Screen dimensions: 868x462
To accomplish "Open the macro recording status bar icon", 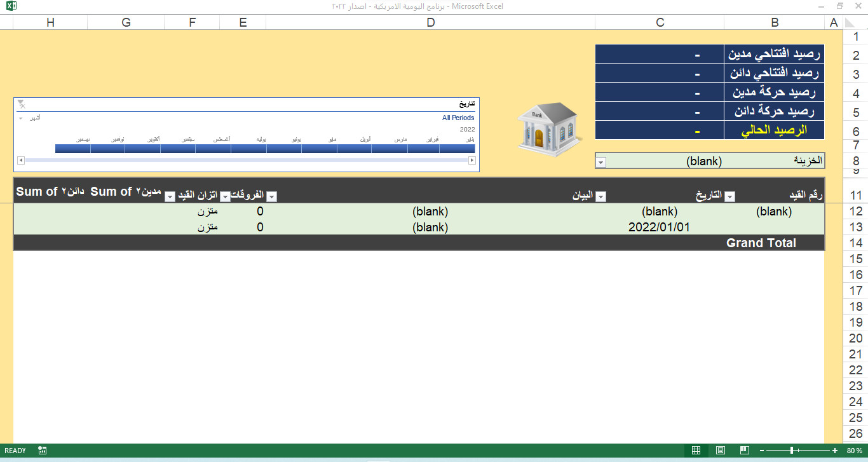I will [x=43, y=451].
